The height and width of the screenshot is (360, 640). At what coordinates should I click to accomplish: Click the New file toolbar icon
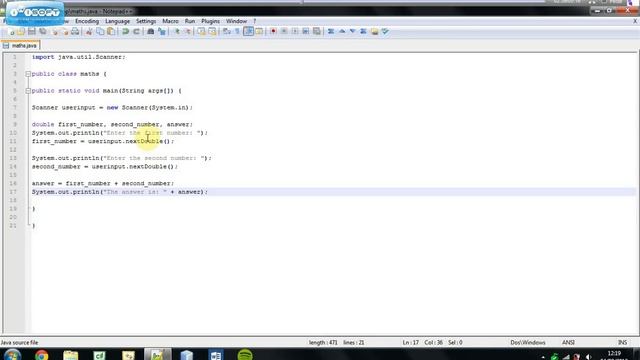11,31
